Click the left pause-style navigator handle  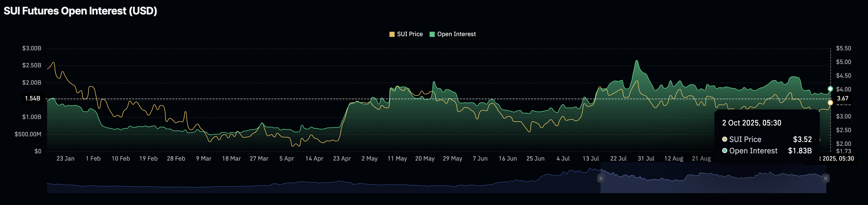coord(600,178)
